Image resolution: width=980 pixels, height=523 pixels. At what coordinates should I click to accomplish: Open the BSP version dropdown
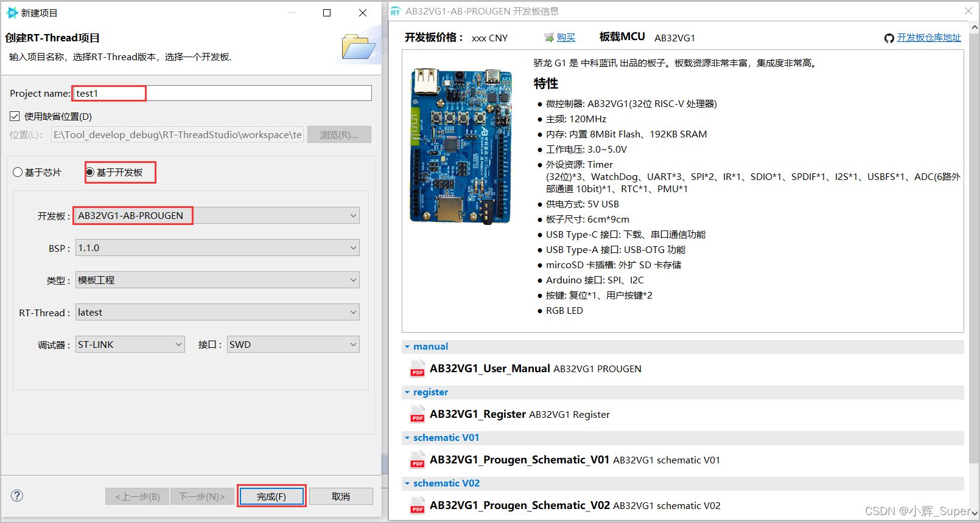point(217,248)
